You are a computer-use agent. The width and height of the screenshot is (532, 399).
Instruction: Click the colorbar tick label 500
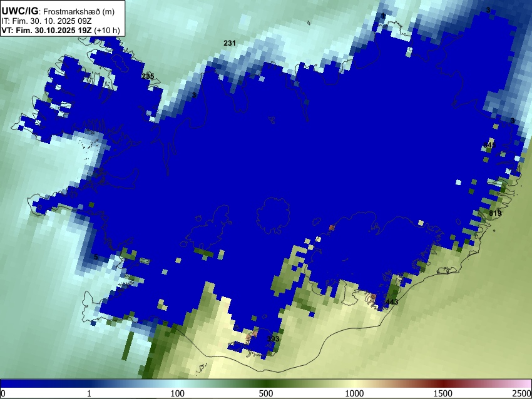[266, 393]
